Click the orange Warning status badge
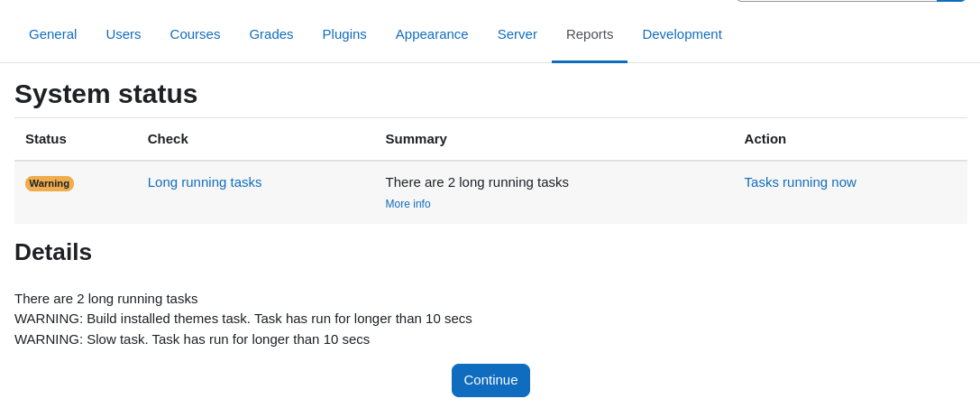 click(x=50, y=183)
